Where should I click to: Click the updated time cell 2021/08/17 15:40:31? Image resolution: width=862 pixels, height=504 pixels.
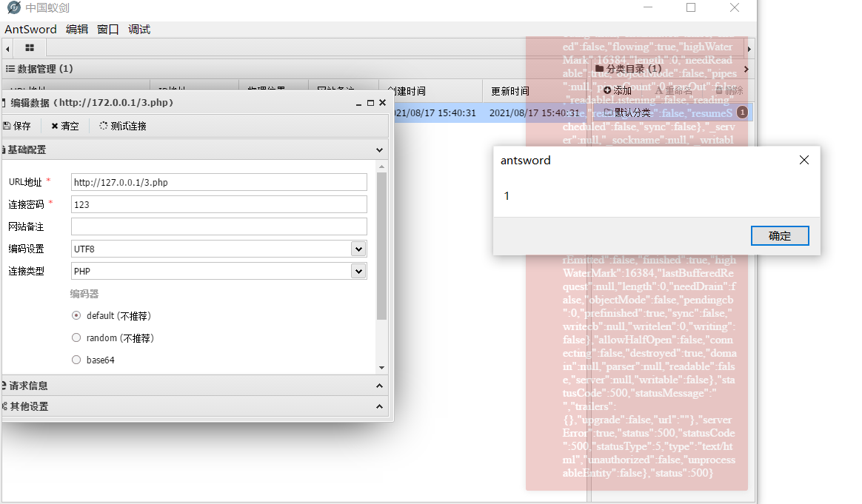[535, 112]
